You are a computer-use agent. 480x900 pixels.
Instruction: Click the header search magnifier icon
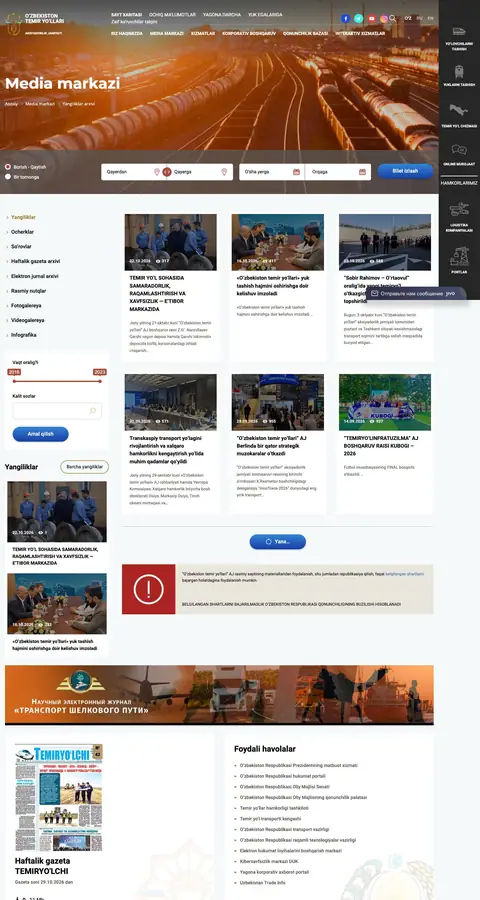pyautogui.click(x=393, y=18)
